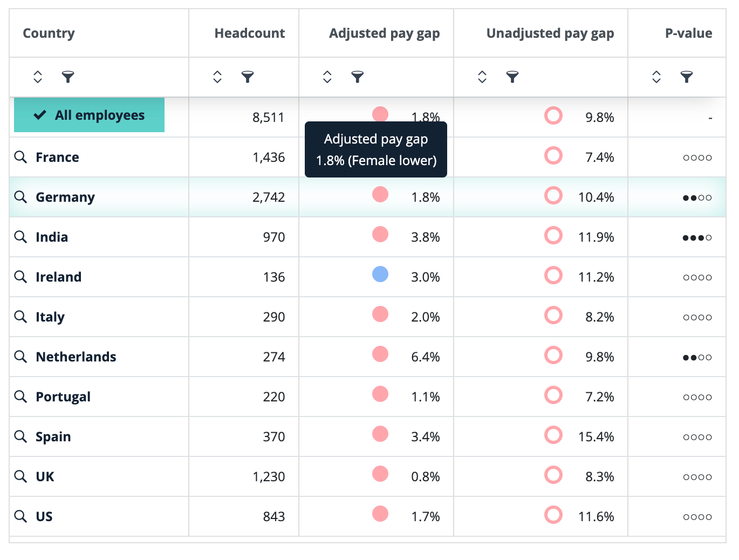739x560 pixels.
Task: Click the magnifier icon beside Netherlands
Action: 20,357
